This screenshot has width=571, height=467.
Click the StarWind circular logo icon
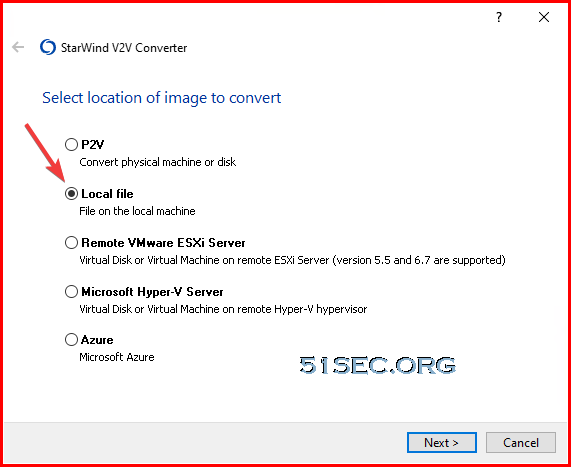pyautogui.click(x=48, y=47)
